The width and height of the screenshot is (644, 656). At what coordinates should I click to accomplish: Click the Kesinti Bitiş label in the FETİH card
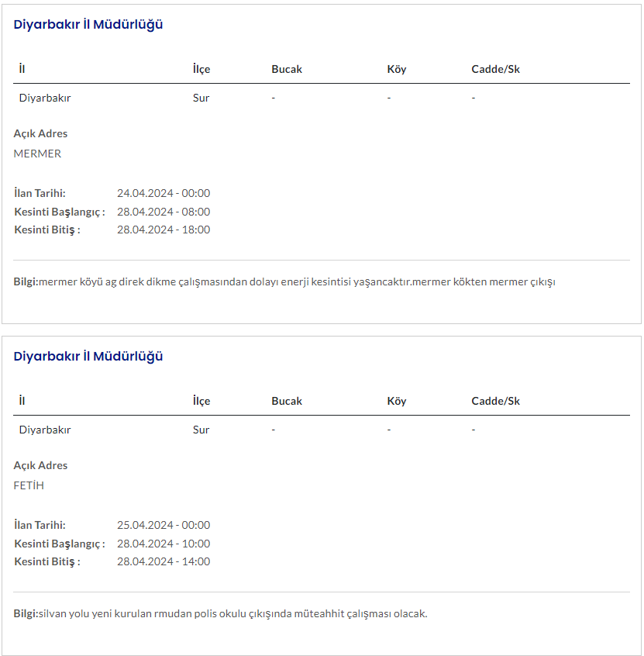[47, 561]
